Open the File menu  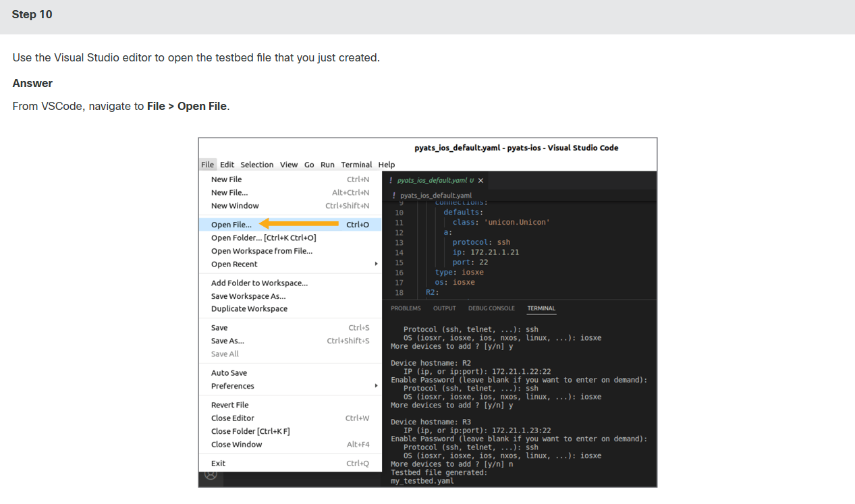[207, 165]
